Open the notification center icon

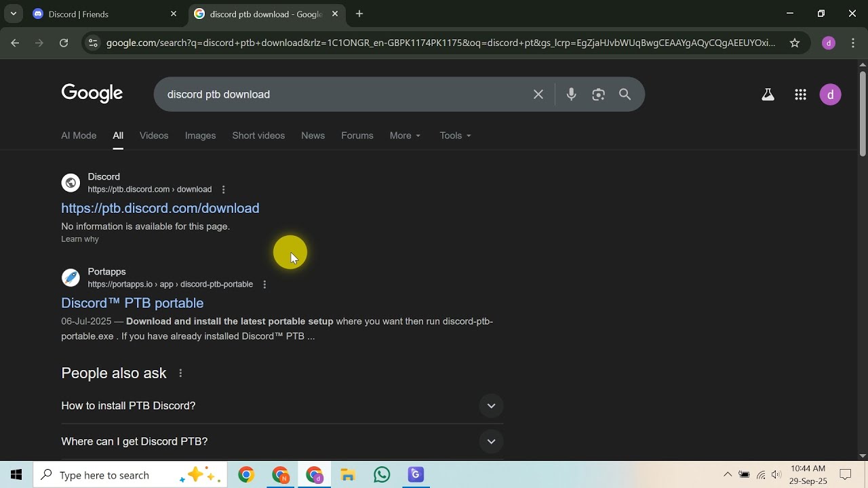(x=846, y=474)
